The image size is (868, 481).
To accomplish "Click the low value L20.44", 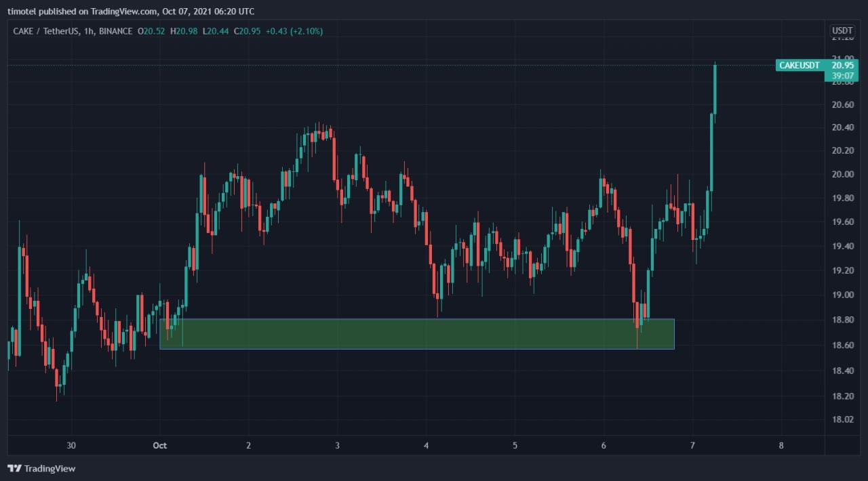I will point(215,31).
